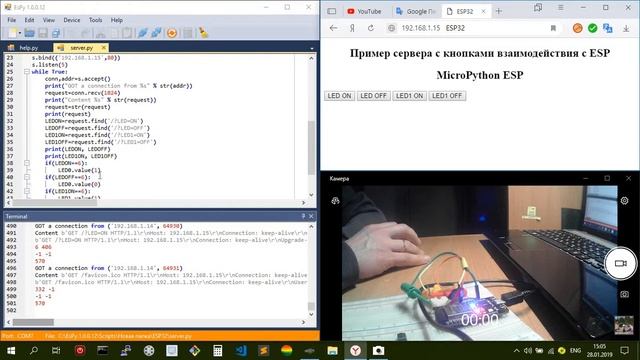This screenshot has width=640, height=360.
Task: Close the ESP32 browser tab
Action: coord(483,11)
